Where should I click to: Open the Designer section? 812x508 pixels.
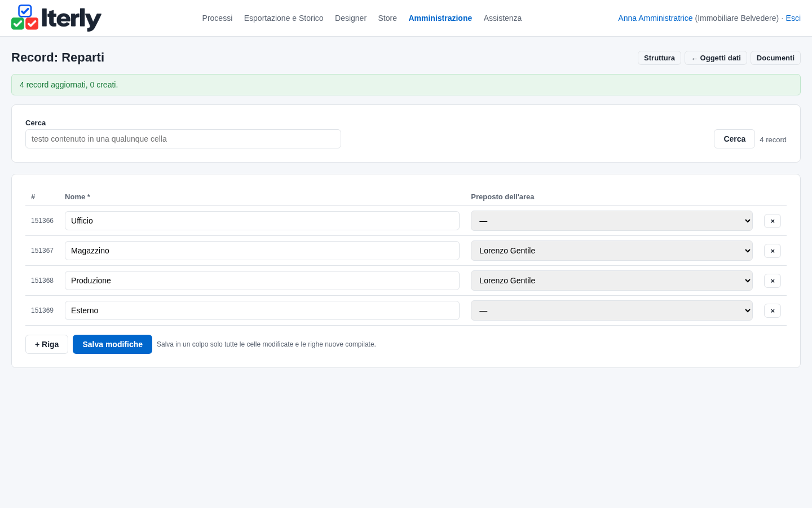[351, 18]
